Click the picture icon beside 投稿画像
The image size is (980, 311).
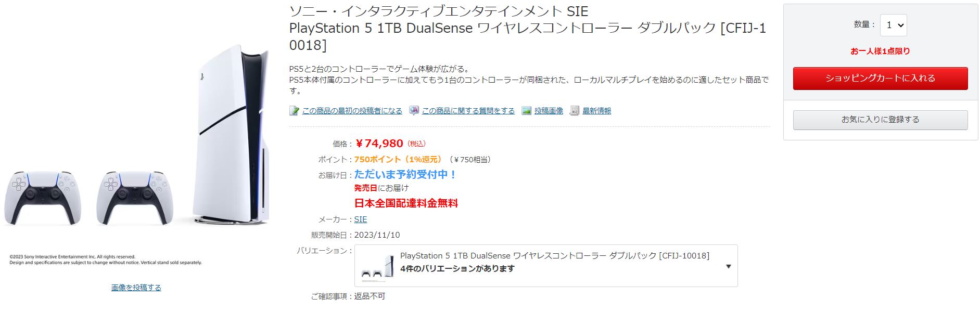point(526,111)
